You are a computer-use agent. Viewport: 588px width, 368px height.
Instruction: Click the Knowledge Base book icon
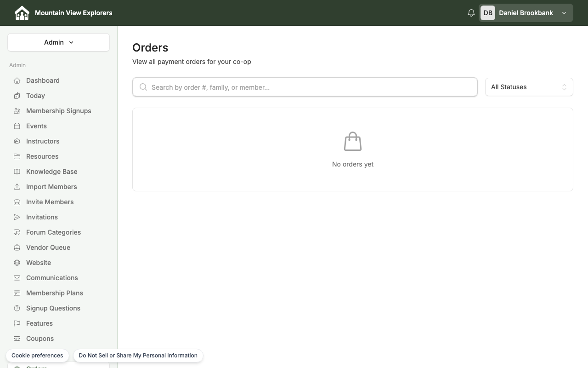pyautogui.click(x=17, y=172)
